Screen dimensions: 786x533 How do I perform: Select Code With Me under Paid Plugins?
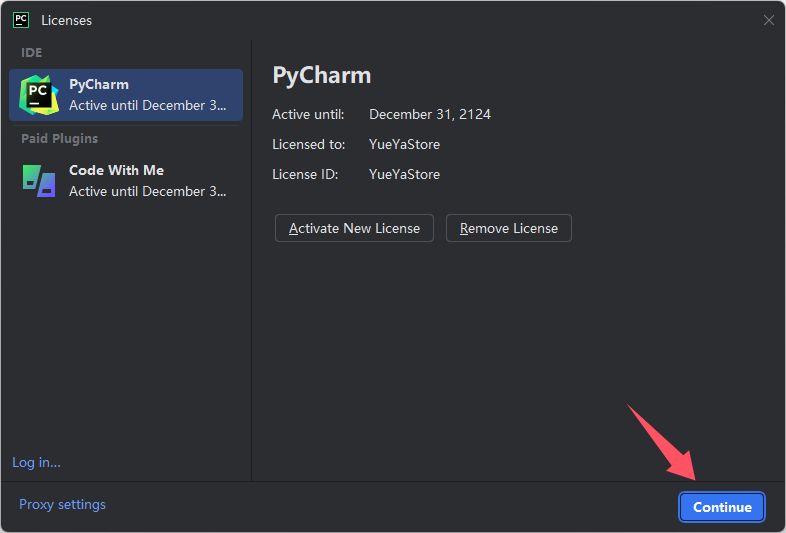126,181
